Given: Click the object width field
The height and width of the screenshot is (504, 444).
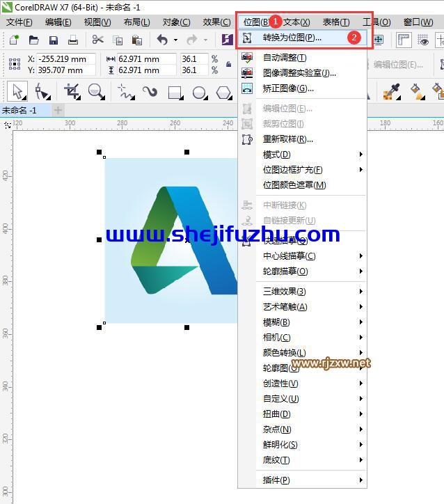Looking at the screenshot, I should click(147, 58).
